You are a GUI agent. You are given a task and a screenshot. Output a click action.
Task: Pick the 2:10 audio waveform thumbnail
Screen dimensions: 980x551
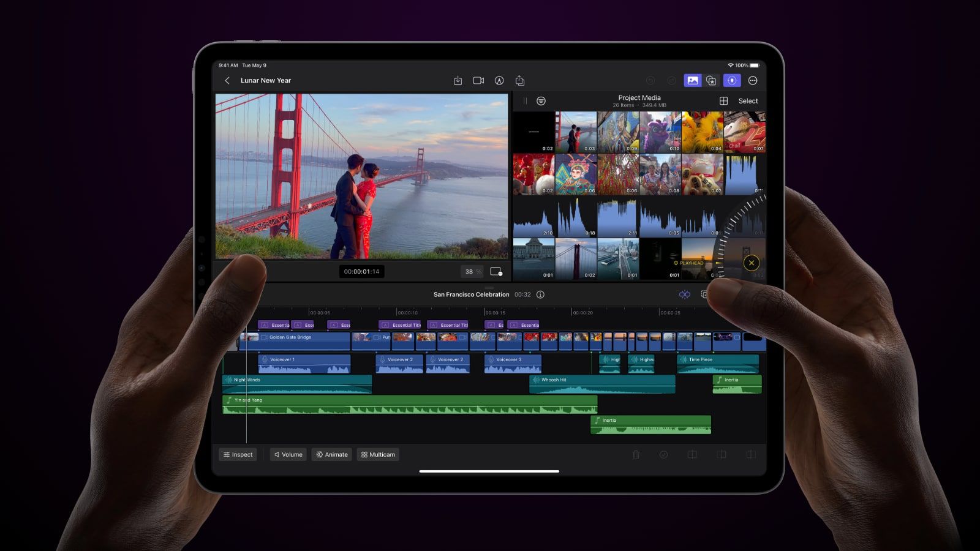533,217
